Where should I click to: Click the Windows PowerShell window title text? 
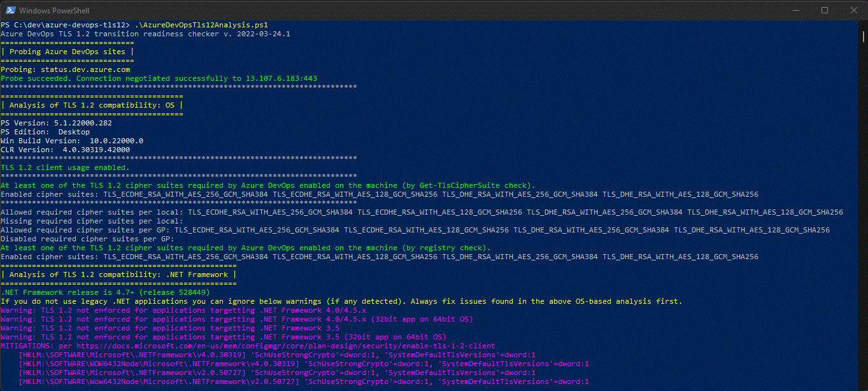[53, 11]
